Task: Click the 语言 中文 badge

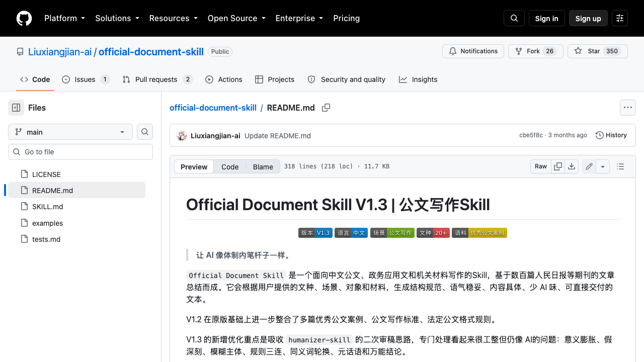Action: (x=351, y=233)
